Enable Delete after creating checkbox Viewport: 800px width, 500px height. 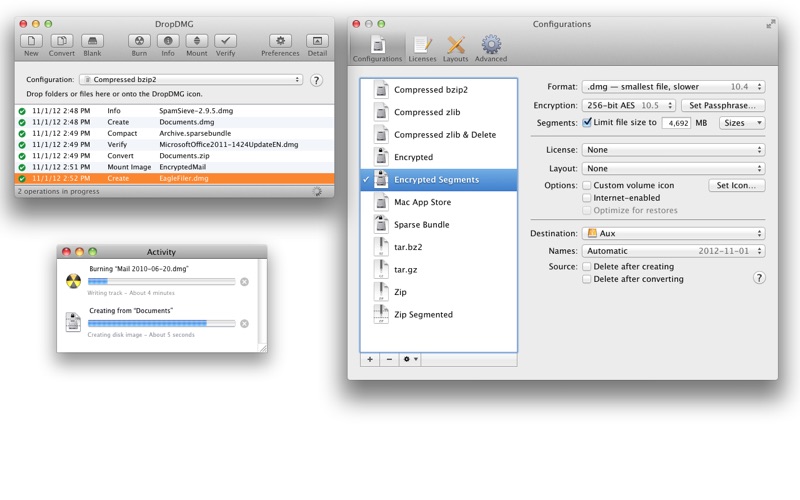tap(587, 267)
